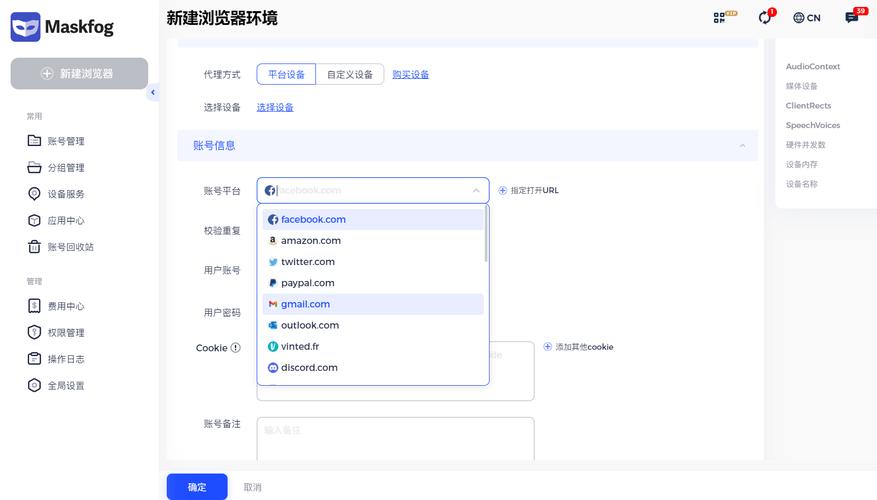Screen dimensions: 877x500
Task: Click the 指定打开URL option
Action: pos(529,190)
